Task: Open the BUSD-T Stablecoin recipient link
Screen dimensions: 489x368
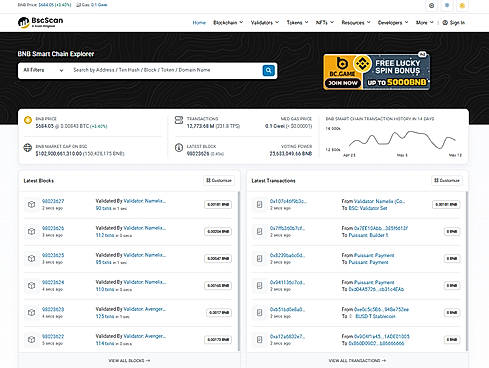Action: 375,316
